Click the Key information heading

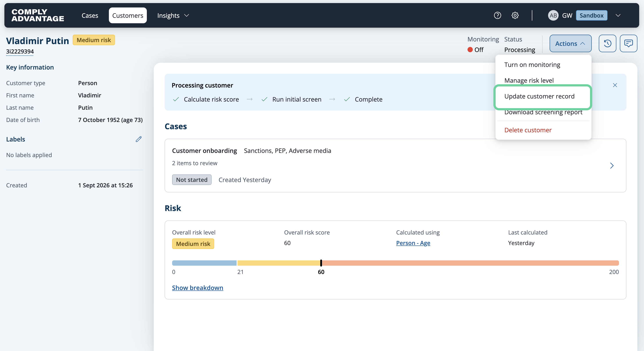point(30,67)
